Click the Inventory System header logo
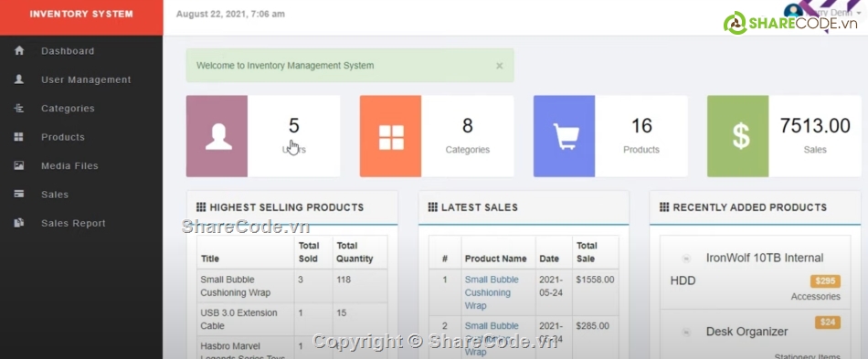Image resolution: width=868 pixels, height=359 pixels. tap(81, 15)
